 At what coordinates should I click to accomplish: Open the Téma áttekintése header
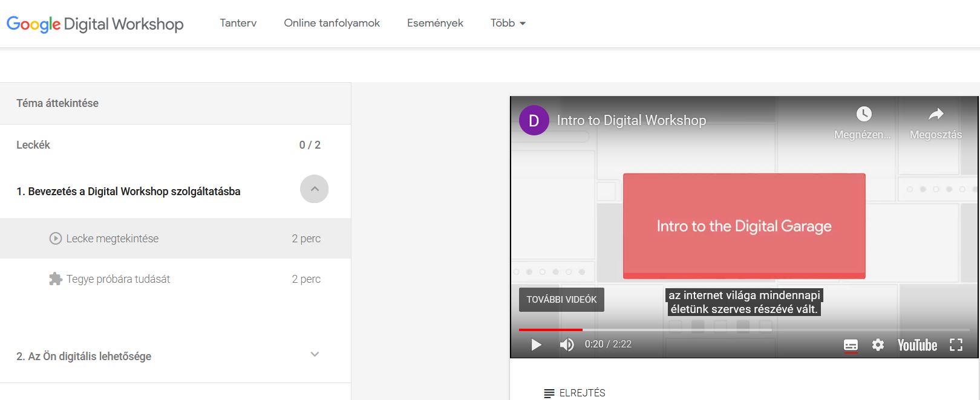pyautogui.click(x=175, y=103)
